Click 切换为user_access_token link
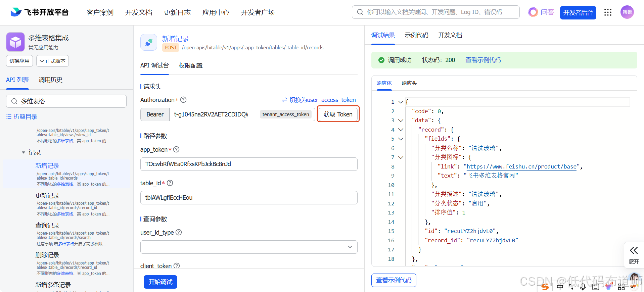 pyautogui.click(x=322, y=100)
